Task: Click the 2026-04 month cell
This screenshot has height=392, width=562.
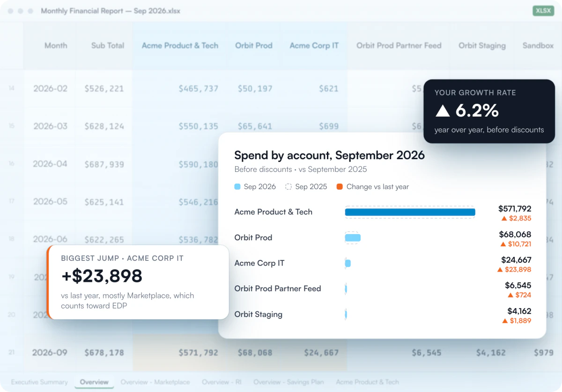Action: coord(50,164)
